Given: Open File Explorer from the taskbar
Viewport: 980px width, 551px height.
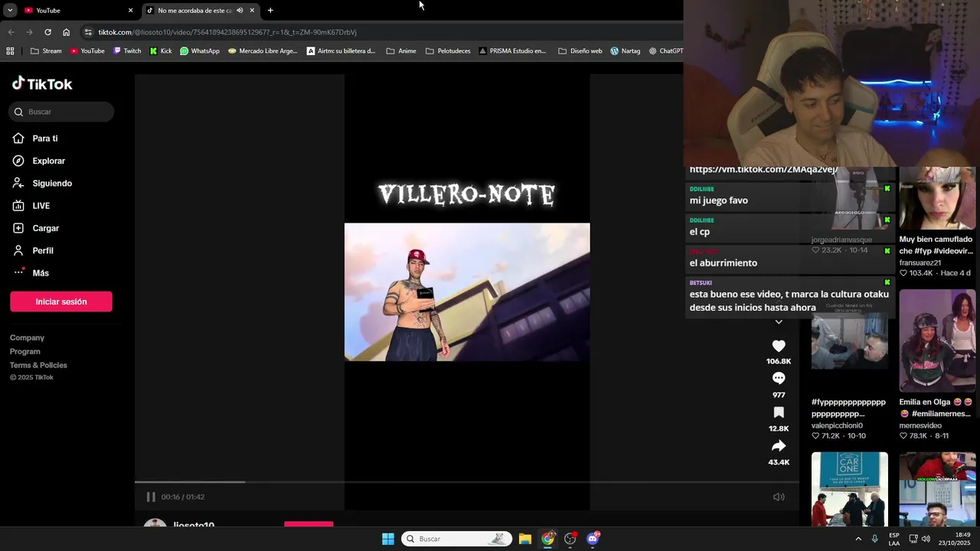Looking at the screenshot, I should point(525,539).
